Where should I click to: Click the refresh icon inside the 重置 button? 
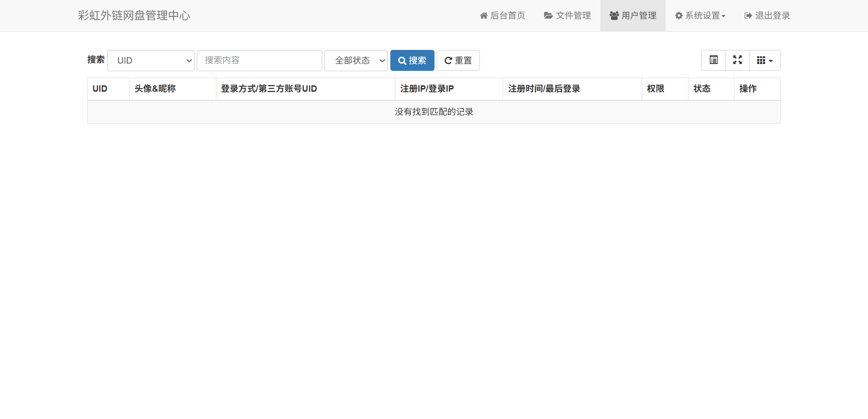coord(448,60)
